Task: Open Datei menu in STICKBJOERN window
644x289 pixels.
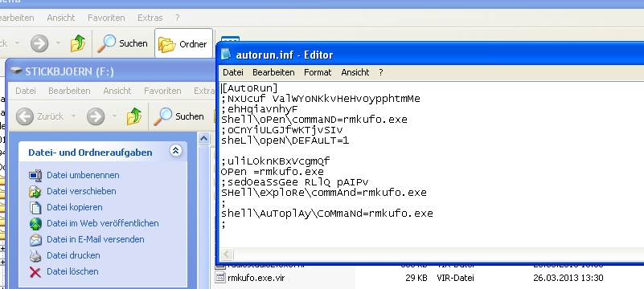Action: point(26,91)
